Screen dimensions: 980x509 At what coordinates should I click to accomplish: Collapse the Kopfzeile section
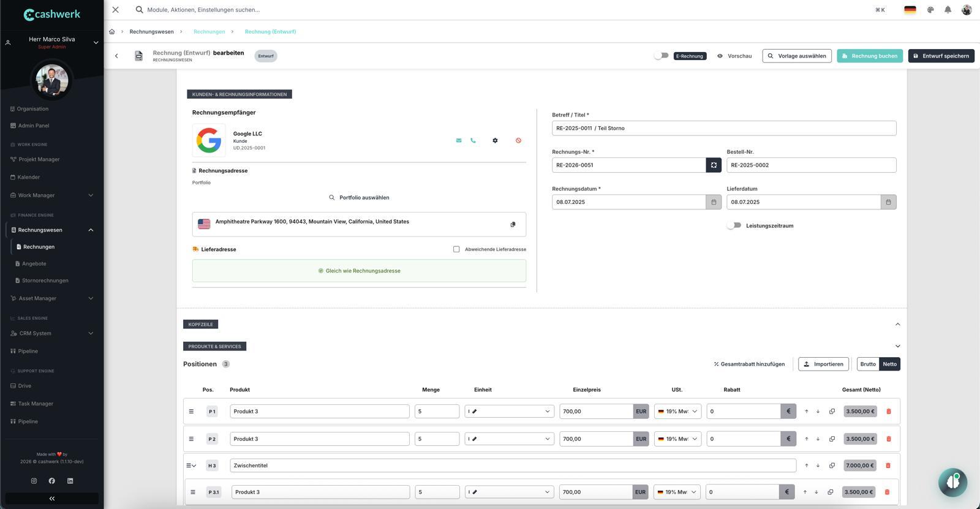pos(897,324)
